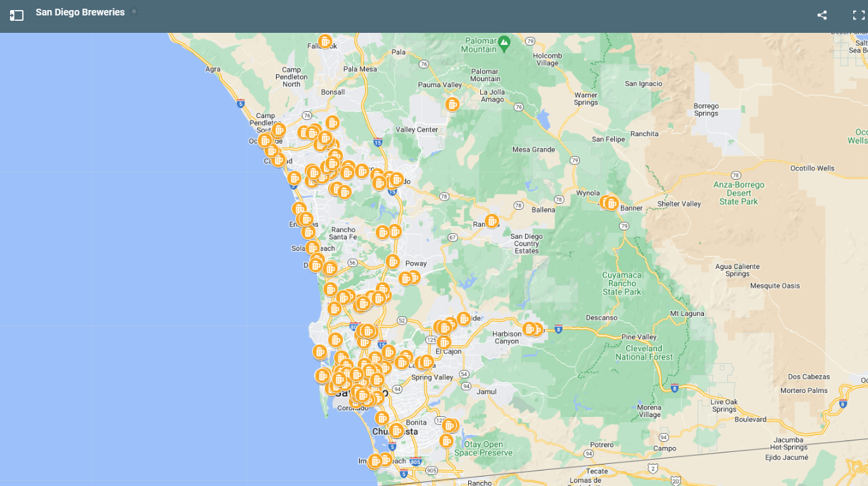Select the brewery marker beside the Poway label

(392, 261)
